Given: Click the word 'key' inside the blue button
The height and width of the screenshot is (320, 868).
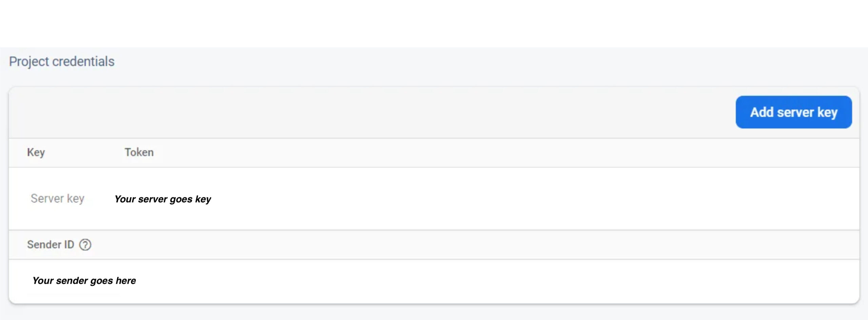Looking at the screenshot, I should coord(827,113).
